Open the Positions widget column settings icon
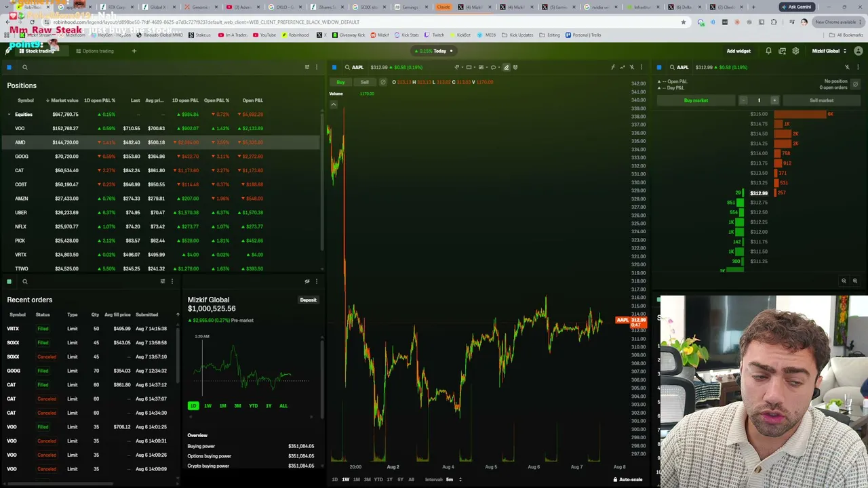This screenshot has height=488, width=868. [x=307, y=67]
